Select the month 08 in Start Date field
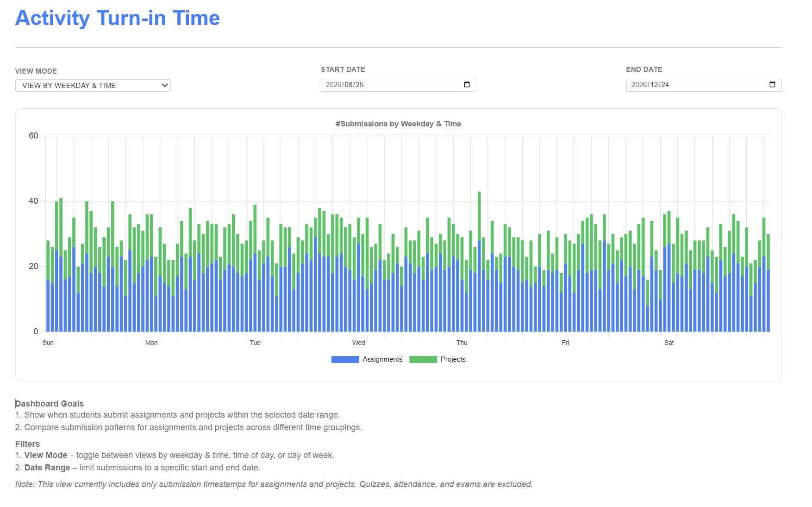 pyautogui.click(x=349, y=85)
